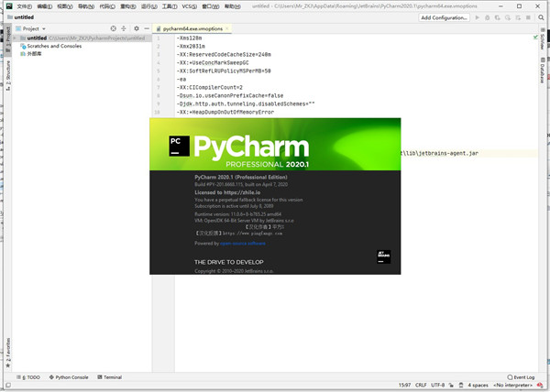Click the Concurrency Diagram run icon
The image size is (550, 392).
(x=518, y=17)
